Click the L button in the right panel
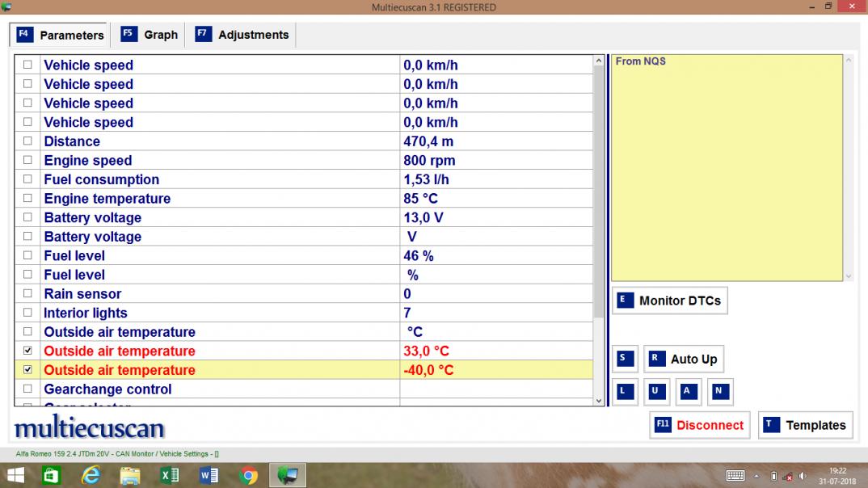 pyautogui.click(x=625, y=392)
